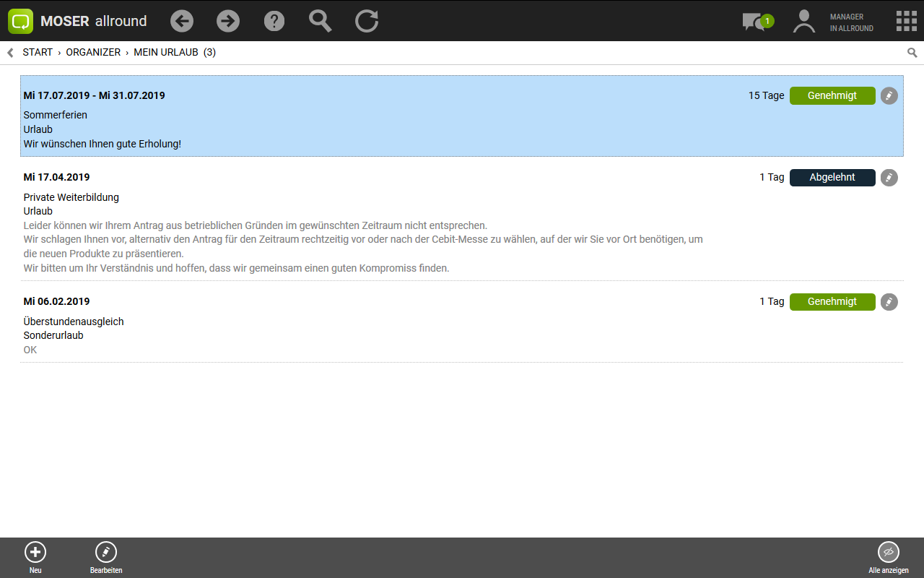
Task: Open search with the top magnifier icon
Action: click(x=321, y=21)
